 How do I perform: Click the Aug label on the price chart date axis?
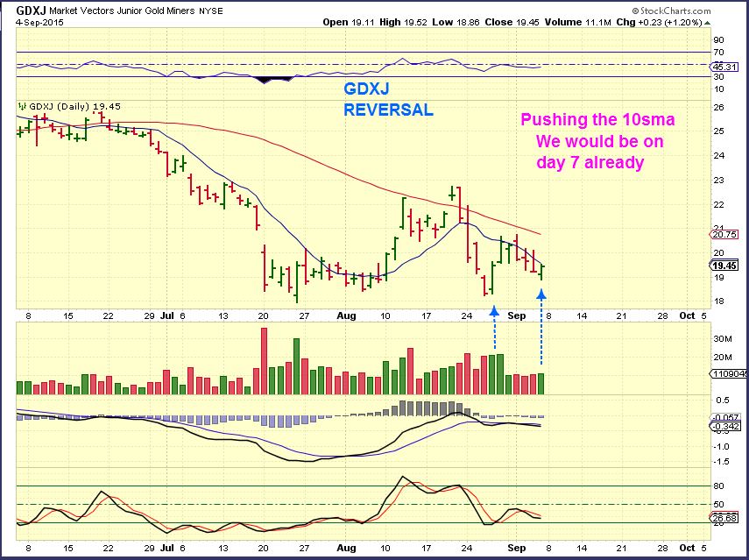pos(346,315)
